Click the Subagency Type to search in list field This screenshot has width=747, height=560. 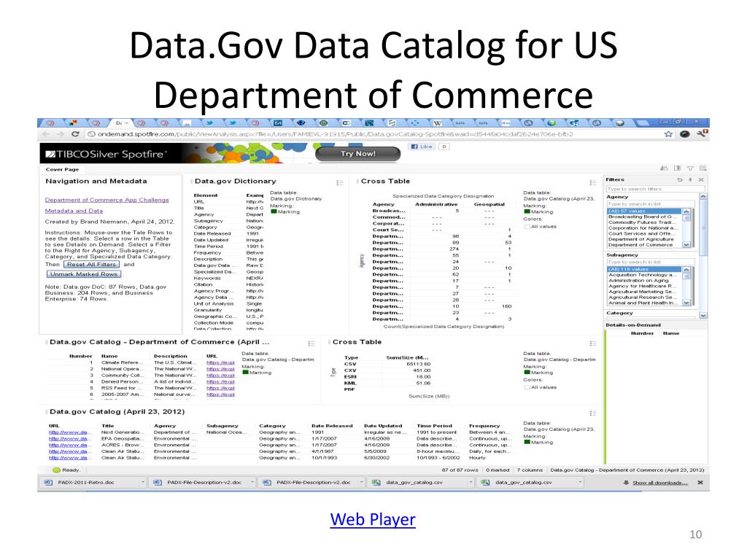650,262
